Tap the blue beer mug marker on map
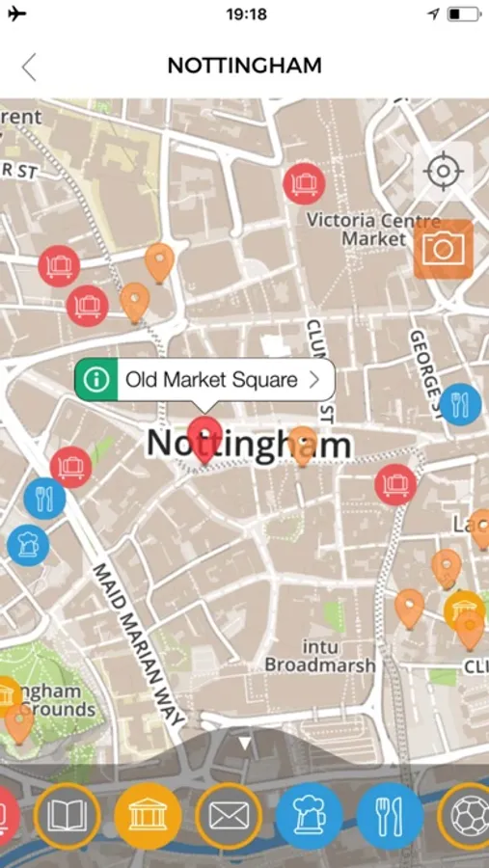This screenshot has width=489, height=868. pyautogui.click(x=28, y=545)
